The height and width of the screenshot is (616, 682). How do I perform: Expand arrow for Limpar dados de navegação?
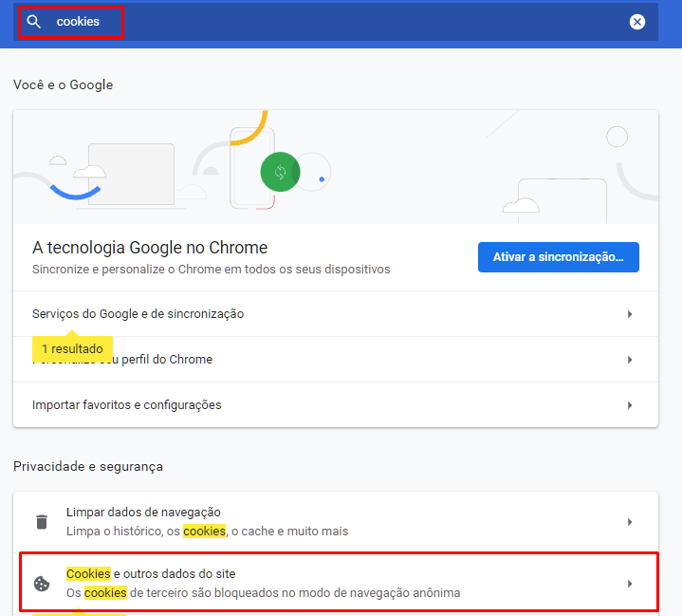pos(630,522)
